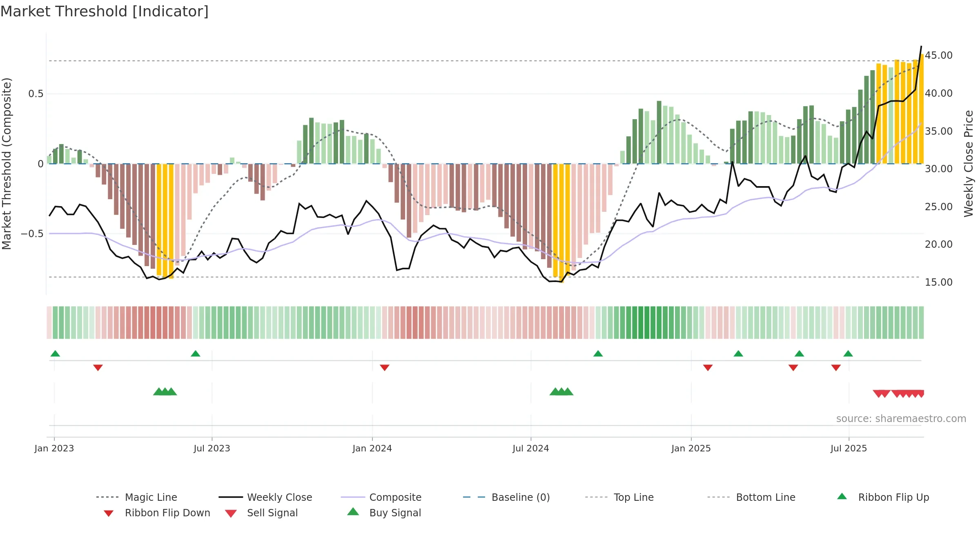980x551 pixels.
Task: Click the 40.00 price axis label
Action: coord(939,93)
